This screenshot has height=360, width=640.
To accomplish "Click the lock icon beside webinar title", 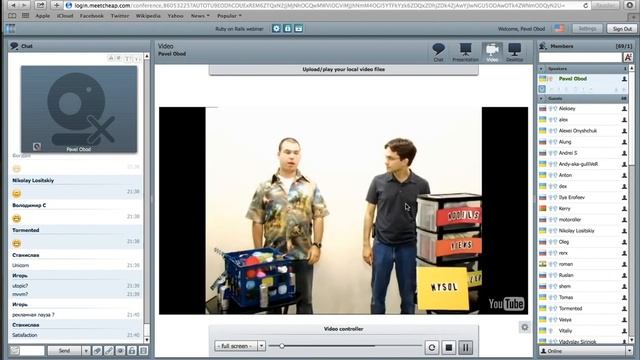I will (287, 29).
